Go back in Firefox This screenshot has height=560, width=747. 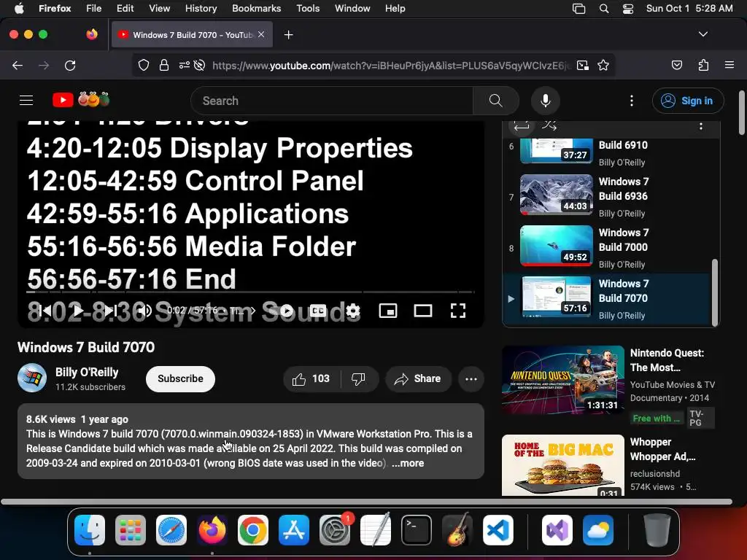point(18,65)
